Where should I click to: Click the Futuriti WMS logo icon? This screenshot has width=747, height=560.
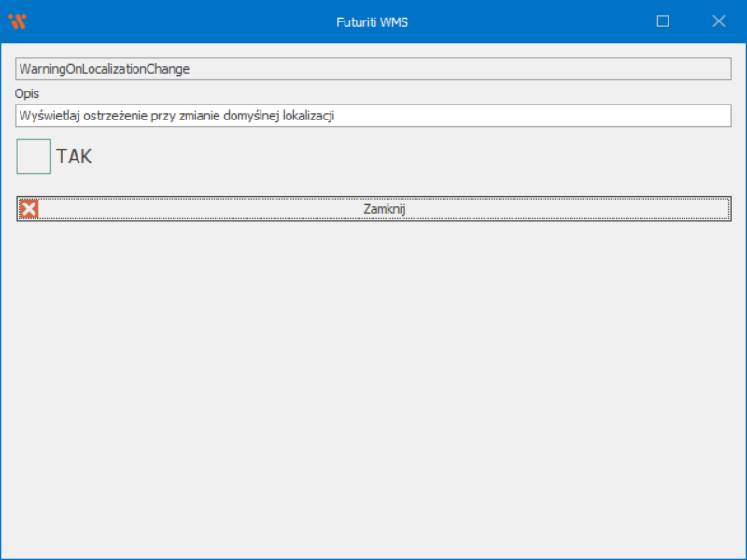click(17, 21)
